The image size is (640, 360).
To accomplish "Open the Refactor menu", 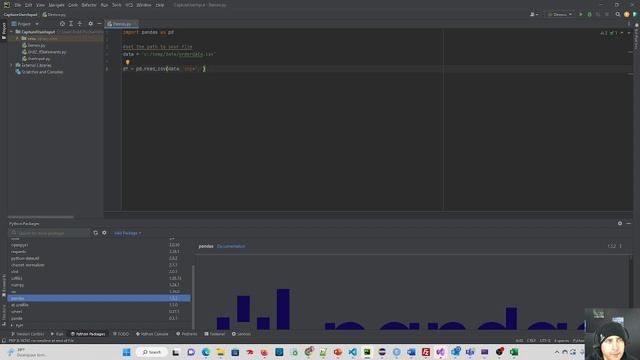I will [89, 5].
